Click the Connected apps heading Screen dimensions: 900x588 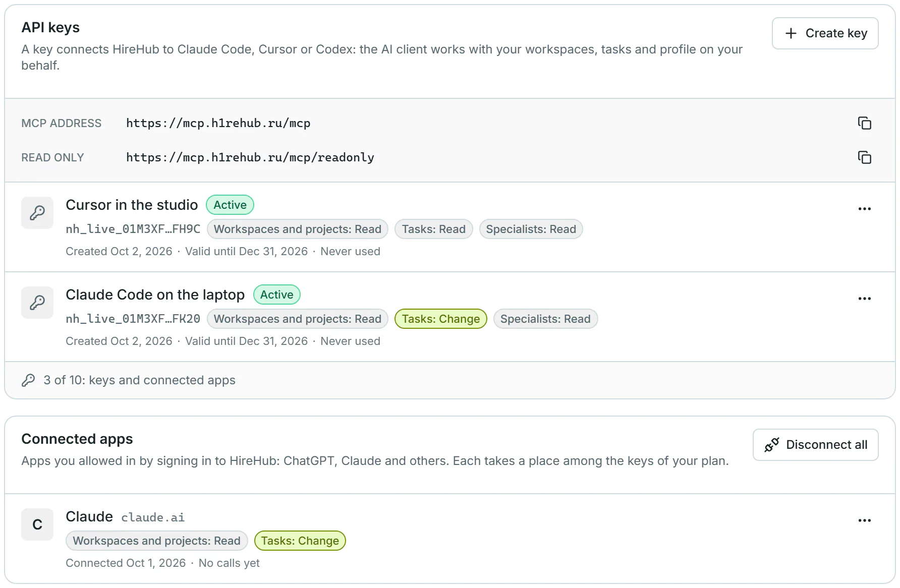(x=77, y=439)
